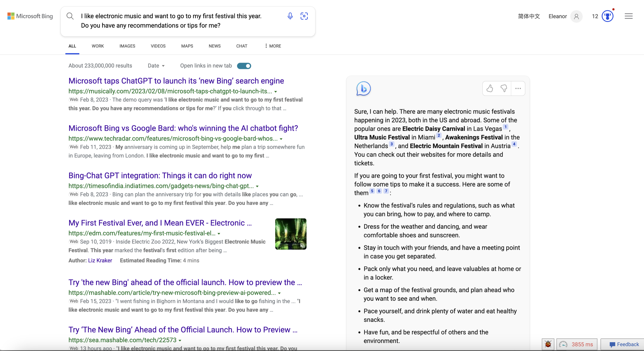Switch to the MAPS tab

click(187, 46)
